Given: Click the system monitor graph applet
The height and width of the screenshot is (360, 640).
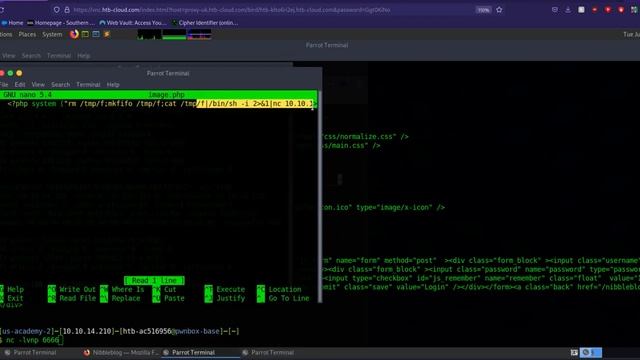Looking at the screenshot, I should click(x=149, y=34).
